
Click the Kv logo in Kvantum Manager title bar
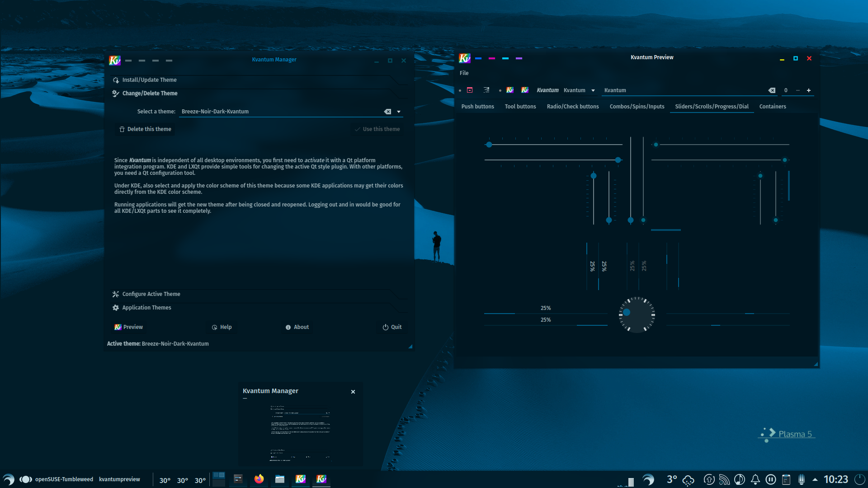point(115,60)
